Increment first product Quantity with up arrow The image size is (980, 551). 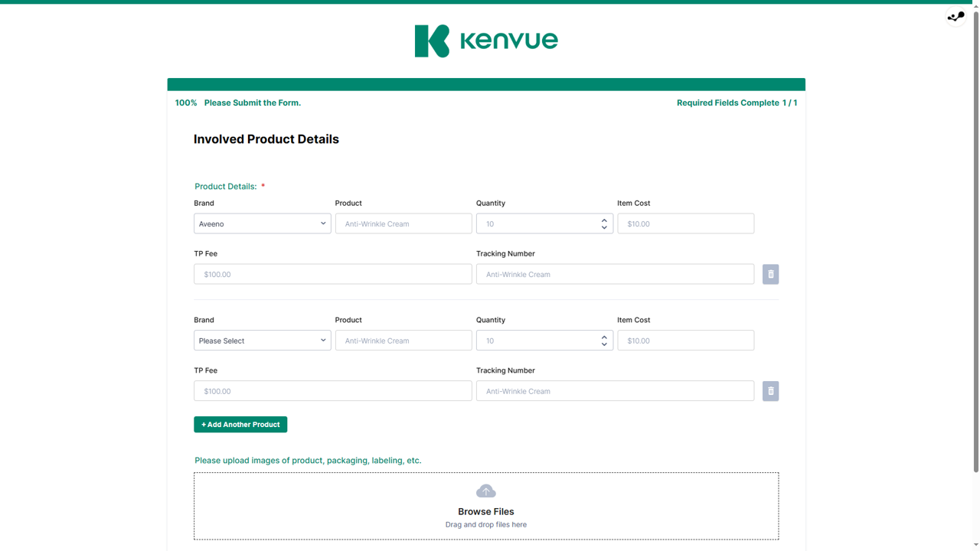[604, 220]
